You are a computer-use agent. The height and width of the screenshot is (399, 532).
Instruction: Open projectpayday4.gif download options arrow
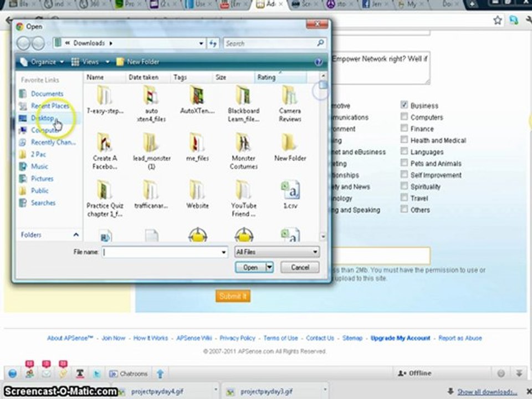point(215,390)
